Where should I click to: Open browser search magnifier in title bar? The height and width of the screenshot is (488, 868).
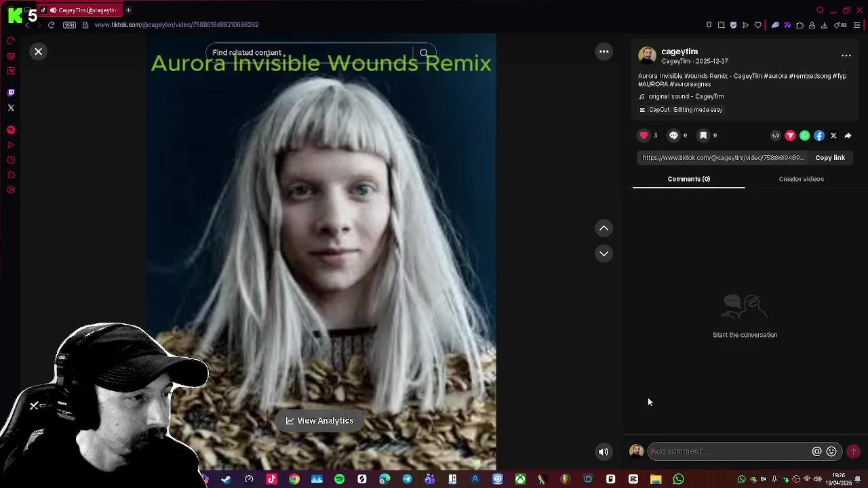tap(820, 10)
